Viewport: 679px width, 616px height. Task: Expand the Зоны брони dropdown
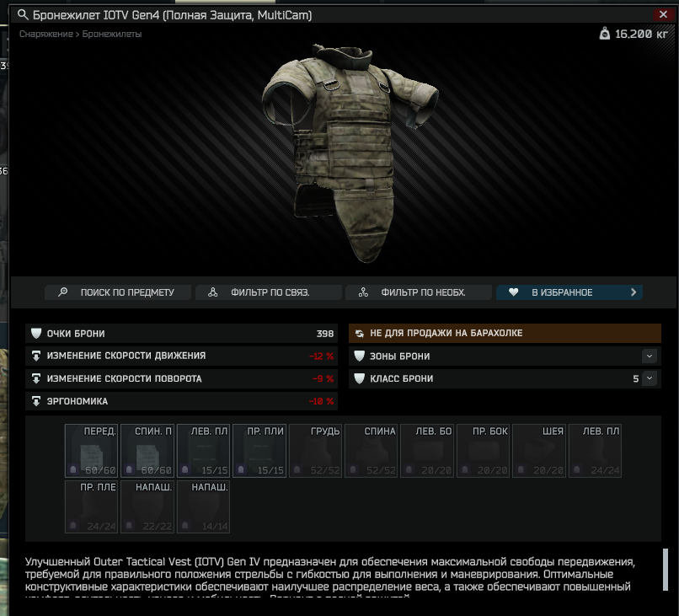tap(650, 356)
